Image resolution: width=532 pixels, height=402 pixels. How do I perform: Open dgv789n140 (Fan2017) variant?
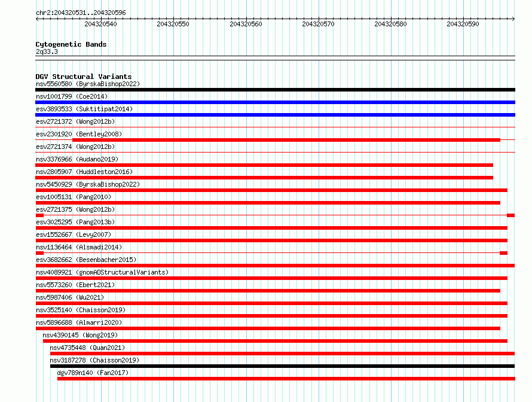pos(93,373)
